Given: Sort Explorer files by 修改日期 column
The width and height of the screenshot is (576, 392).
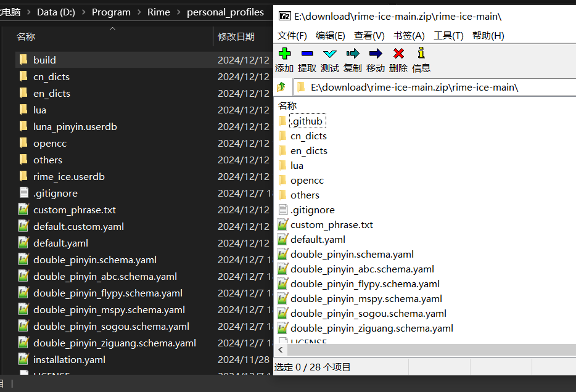Looking at the screenshot, I should tap(236, 37).
